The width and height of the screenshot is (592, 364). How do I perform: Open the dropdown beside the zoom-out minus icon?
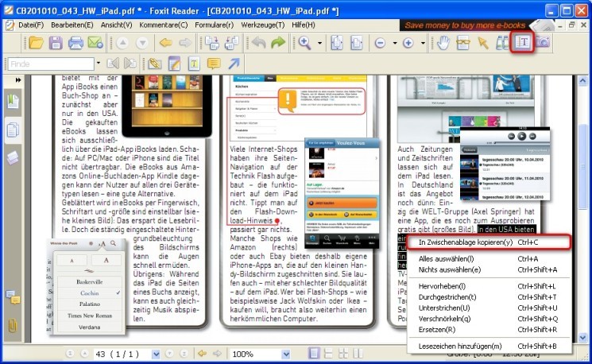(395, 43)
